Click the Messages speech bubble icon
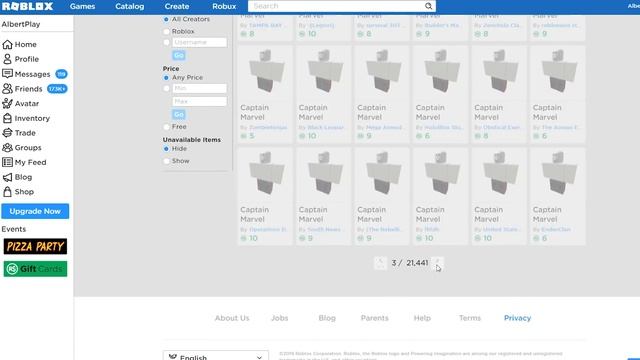 tap(7, 74)
